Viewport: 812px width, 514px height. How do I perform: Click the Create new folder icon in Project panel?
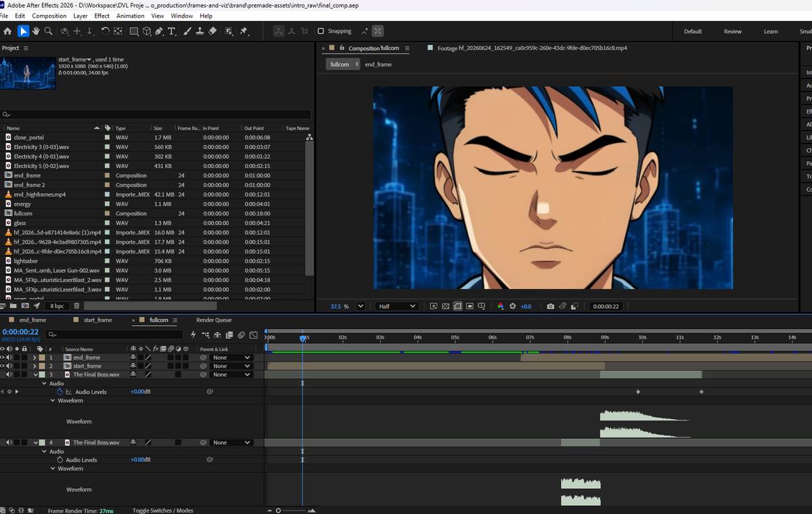[x=14, y=306]
